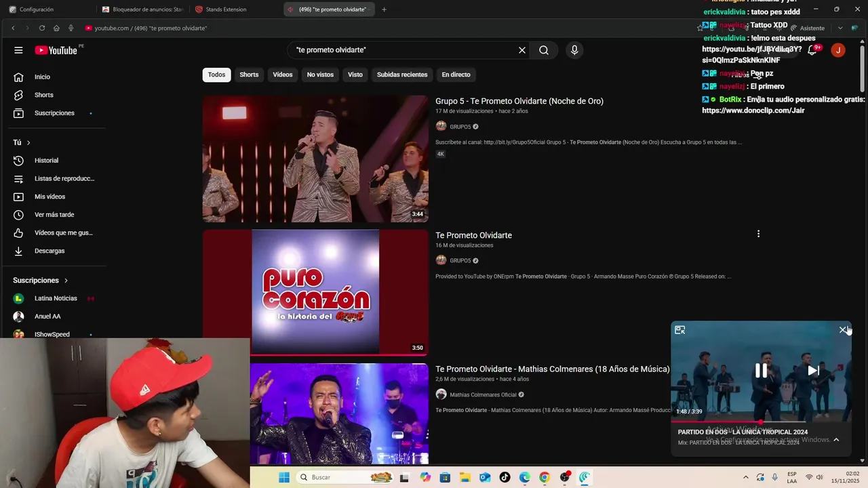Seek using the miniplayer progress bar
Image resolution: width=868 pixels, height=488 pixels.
(x=761, y=422)
